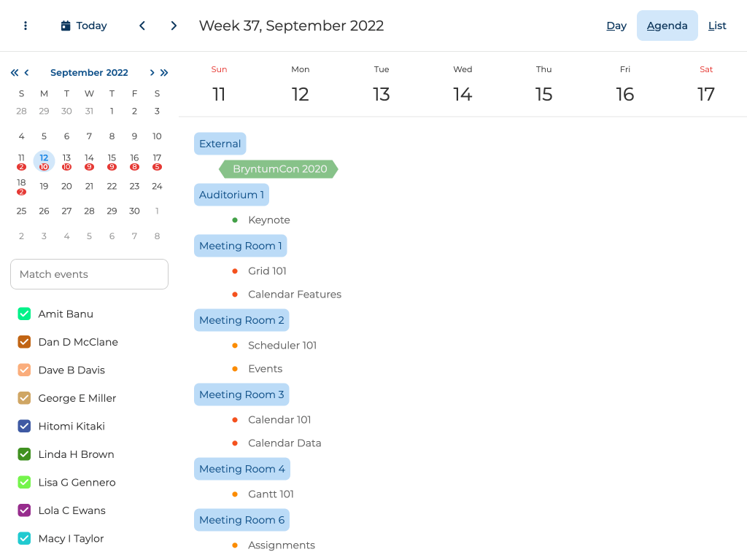This screenshot has height=560, width=747.
Task: Open the vertical three-dot options menu
Action: tap(26, 26)
